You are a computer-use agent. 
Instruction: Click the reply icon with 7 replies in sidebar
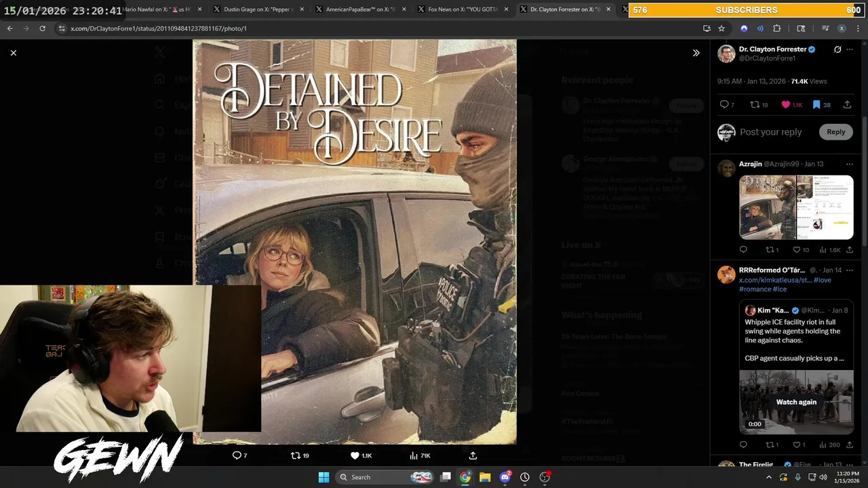click(x=726, y=104)
